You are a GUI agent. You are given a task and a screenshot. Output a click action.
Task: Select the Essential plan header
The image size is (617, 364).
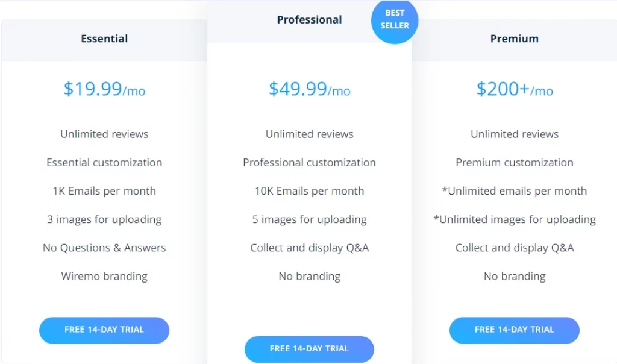click(x=104, y=38)
